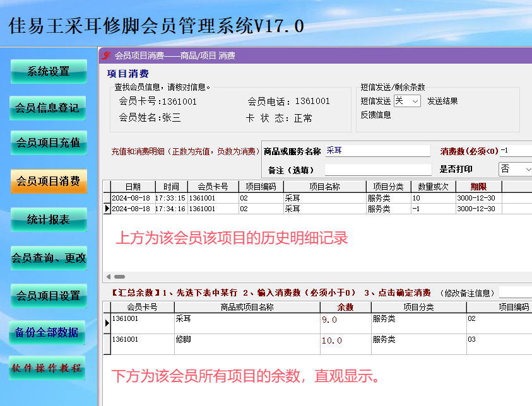Open 会员信息登记 in the sidebar
This screenshot has width=532, height=406.
pyautogui.click(x=47, y=108)
